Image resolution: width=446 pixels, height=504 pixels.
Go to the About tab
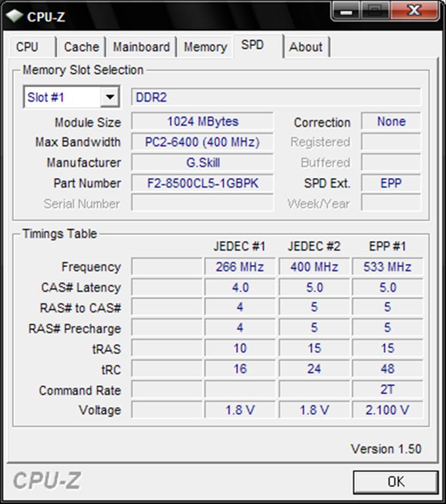pyautogui.click(x=306, y=47)
